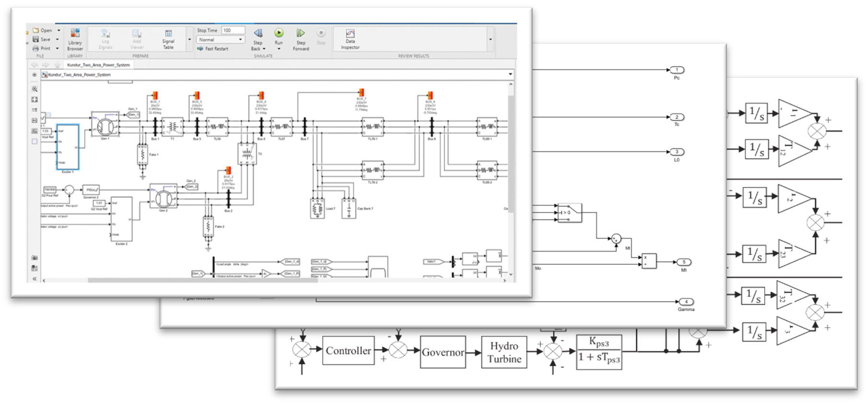Viewport: 868px width, 404px height.
Task: Click Kundur_Two_Area_Power_System in breadcrumb path
Action: tap(79, 75)
